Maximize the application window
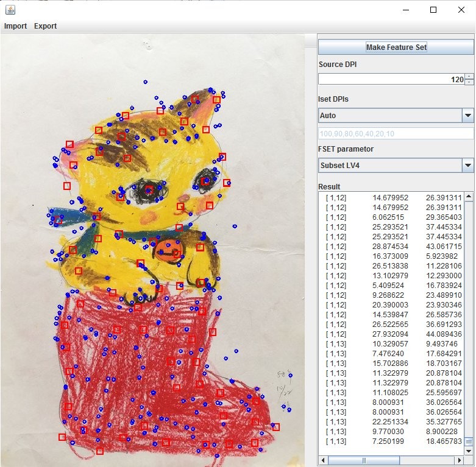The image size is (476, 467). [x=433, y=10]
